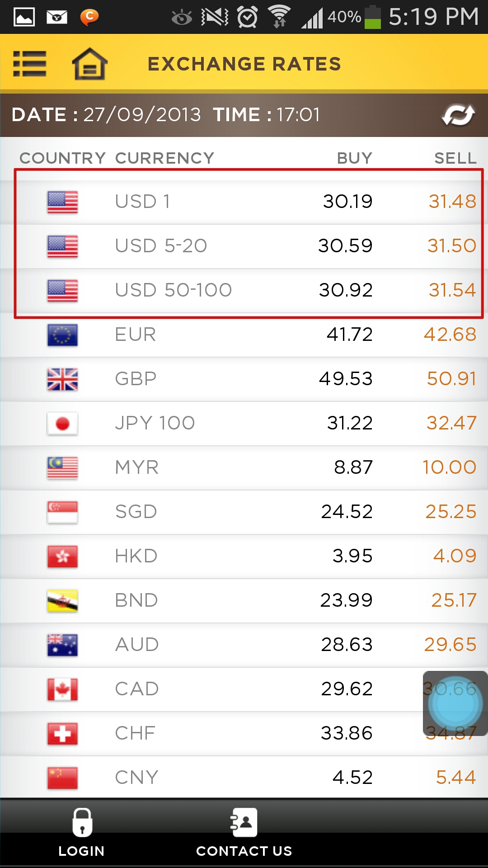Tap the AUD buy rate 28.63
488x868 pixels.
coord(347,645)
